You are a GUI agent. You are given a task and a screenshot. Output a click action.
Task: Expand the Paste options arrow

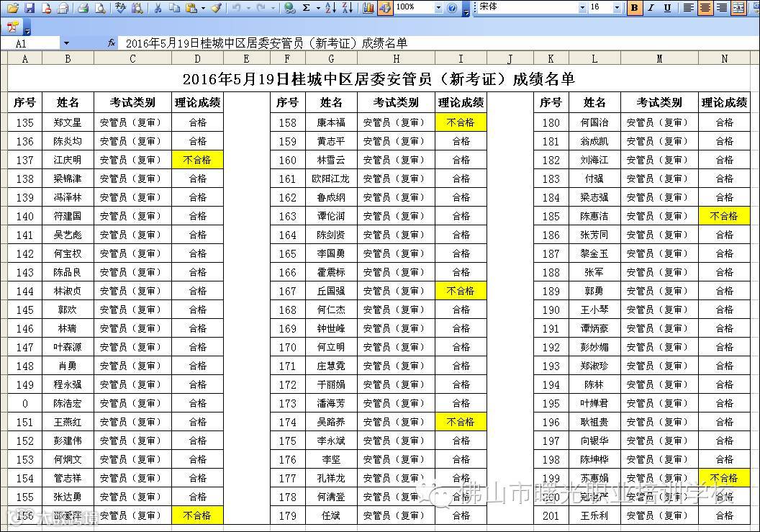pyautogui.click(x=203, y=8)
